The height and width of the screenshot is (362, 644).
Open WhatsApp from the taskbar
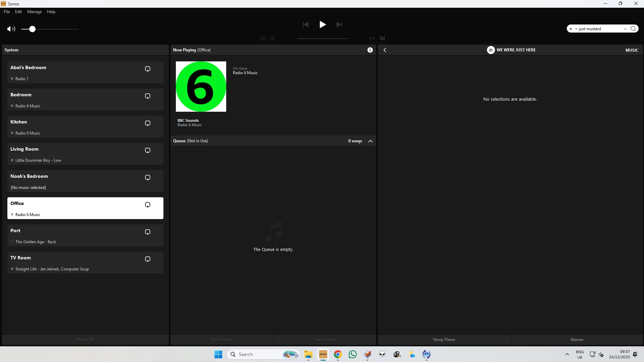click(x=352, y=354)
